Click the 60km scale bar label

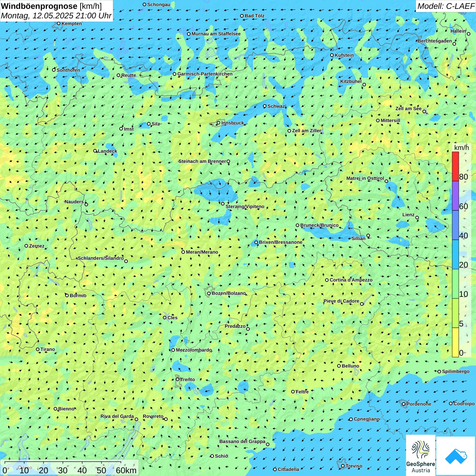(x=126, y=471)
